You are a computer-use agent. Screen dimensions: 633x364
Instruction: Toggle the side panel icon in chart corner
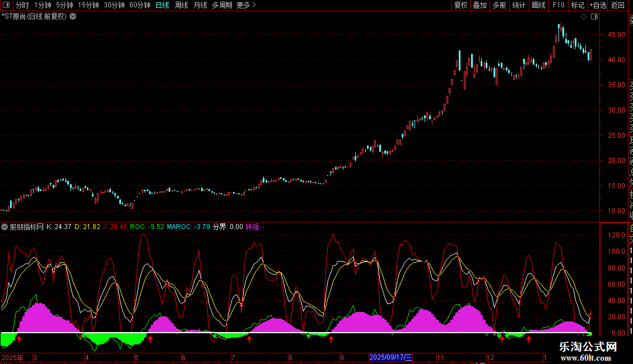(594, 17)
